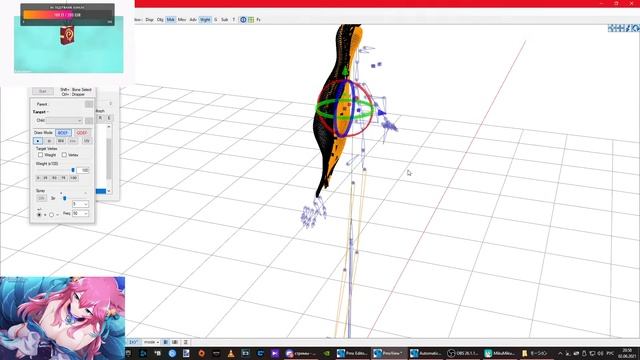Set weight preset to 0

[x=38, y=178]
